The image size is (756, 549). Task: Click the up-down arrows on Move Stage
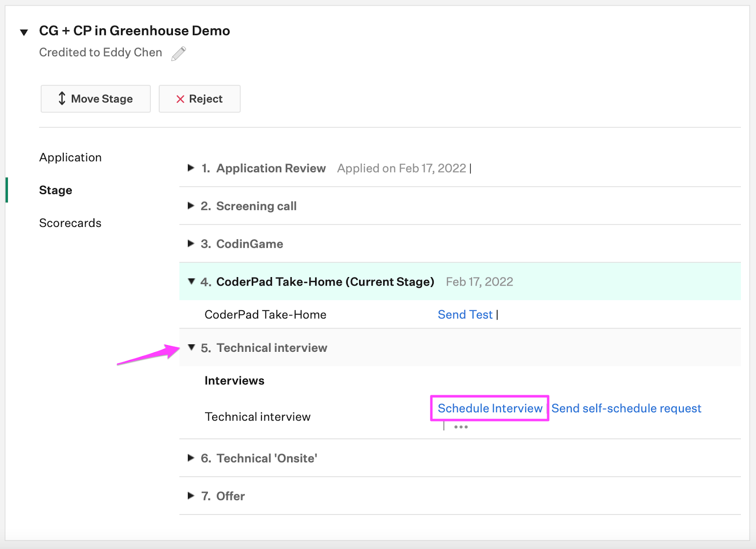(62, 98)
